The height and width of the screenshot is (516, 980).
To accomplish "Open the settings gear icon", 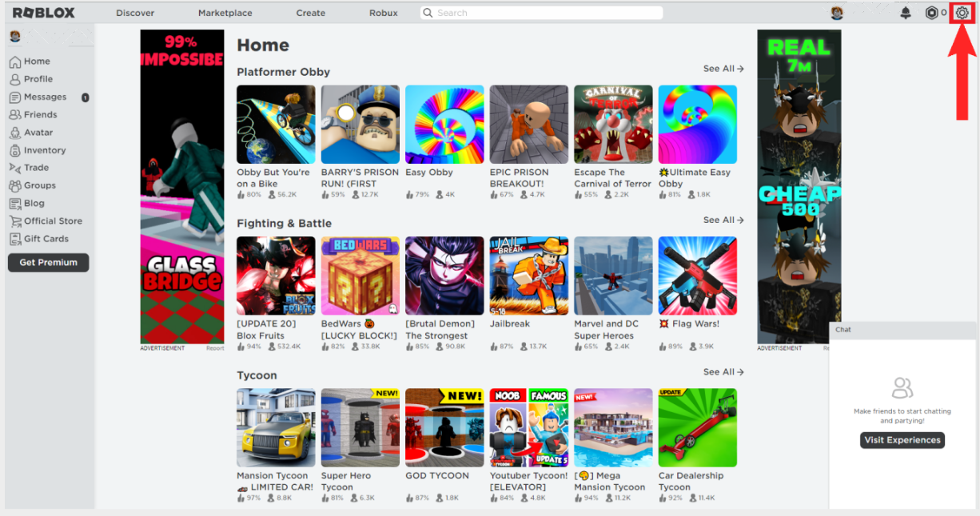I will 962,13.
